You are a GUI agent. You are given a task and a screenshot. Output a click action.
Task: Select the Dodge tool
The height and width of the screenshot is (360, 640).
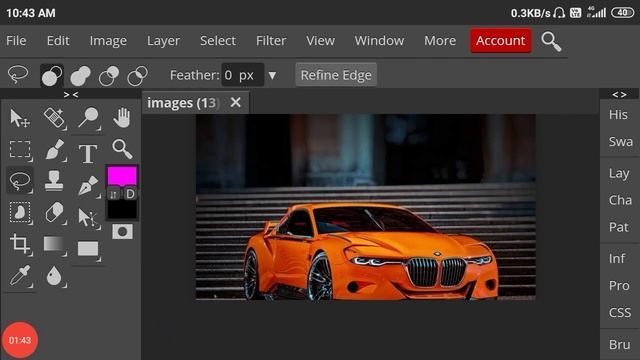pyautogui.click(x=88, y=118)
